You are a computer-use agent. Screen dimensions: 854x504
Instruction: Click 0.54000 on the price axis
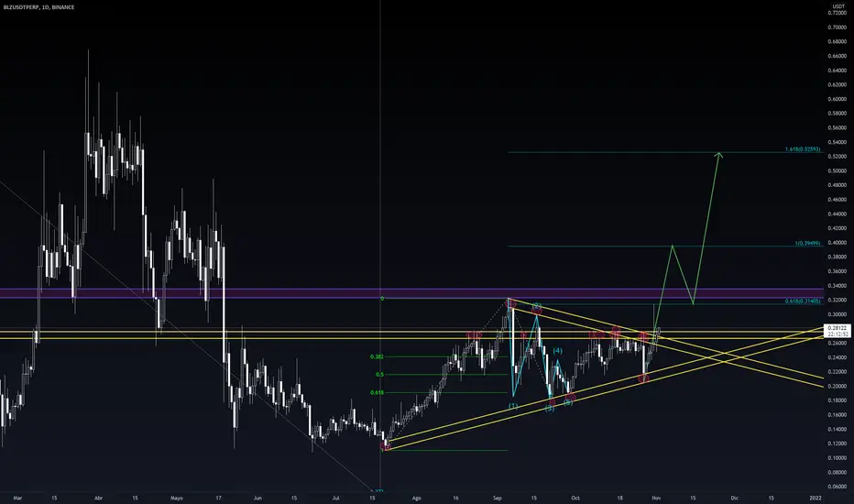click(837, 142)
